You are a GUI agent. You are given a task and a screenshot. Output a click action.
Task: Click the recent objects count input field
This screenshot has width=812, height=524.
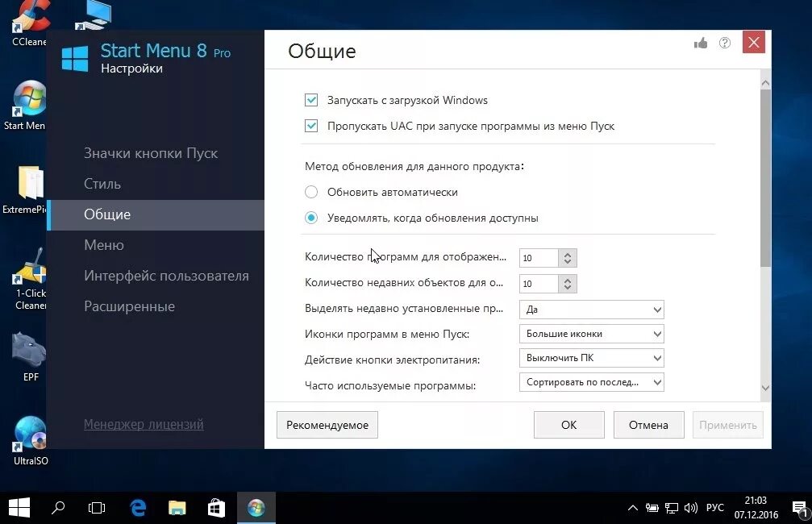pyautogui.click(x=539, y=284)
